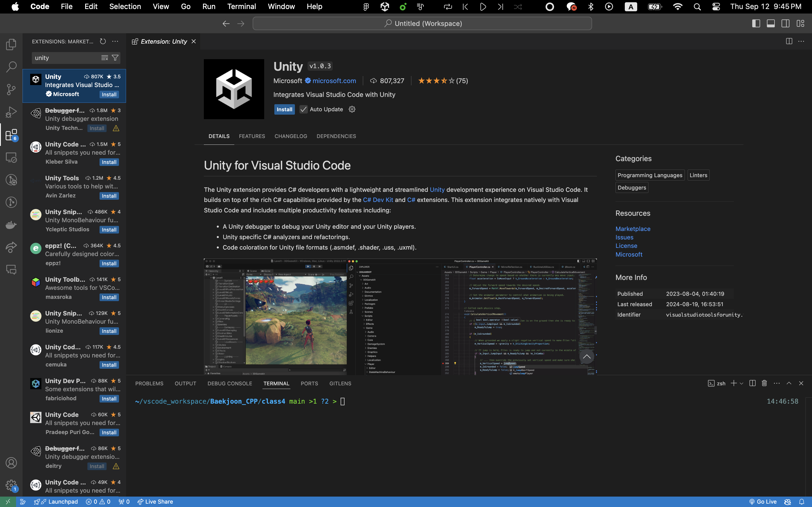Toggle the primary sidebar visibility
Viewport: 812px width, 507px height.
[756, 23]
